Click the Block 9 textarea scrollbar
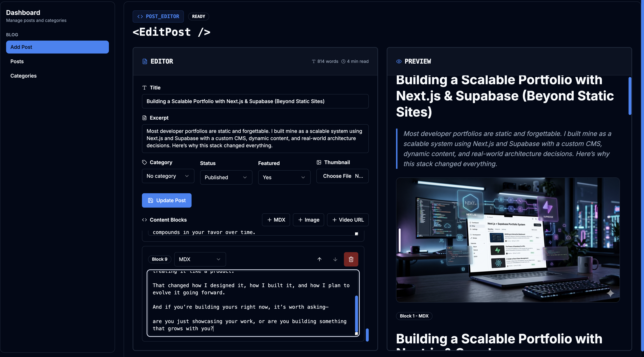Image resolution: width=644 pixels, height=357 pixels. 356,314
